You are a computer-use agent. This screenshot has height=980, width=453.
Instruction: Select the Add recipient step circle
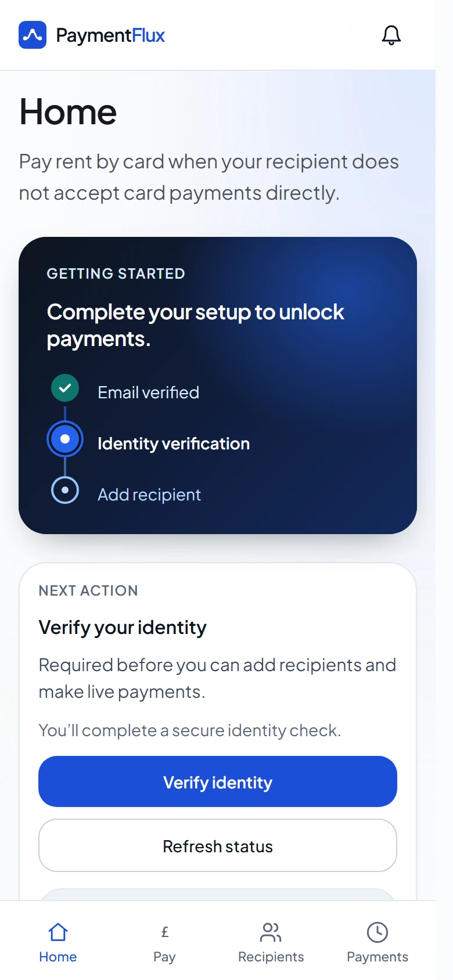tap(65, 490)
